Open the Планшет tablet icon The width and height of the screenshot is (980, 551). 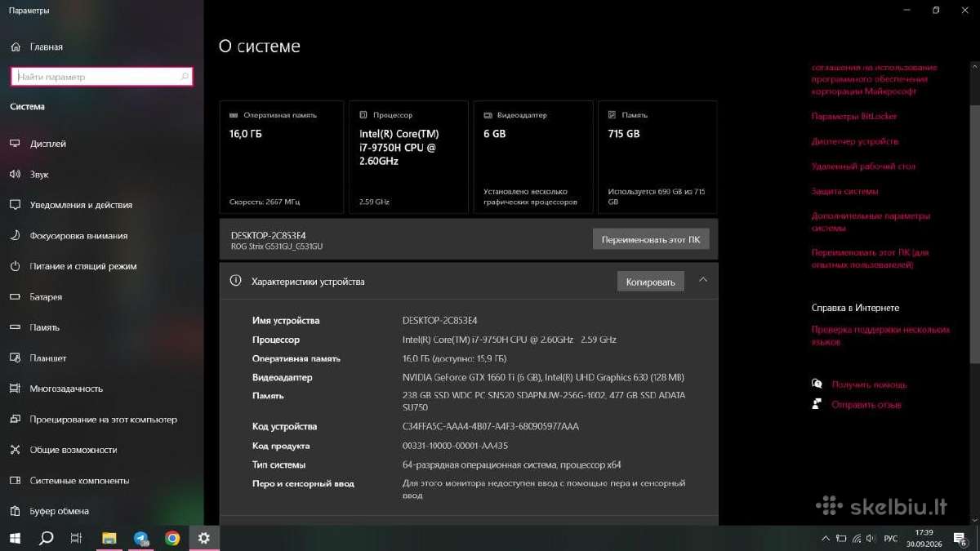tap(15, 358)
